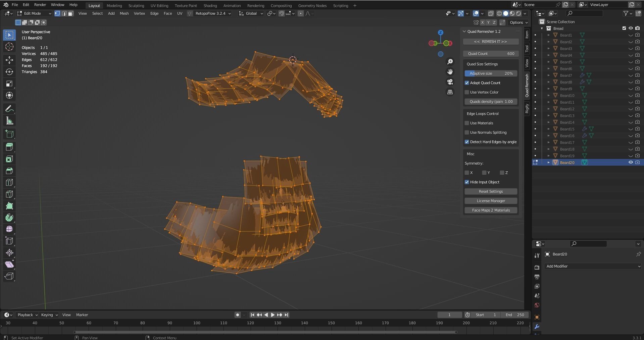Select the Add Cube tool

9,134
